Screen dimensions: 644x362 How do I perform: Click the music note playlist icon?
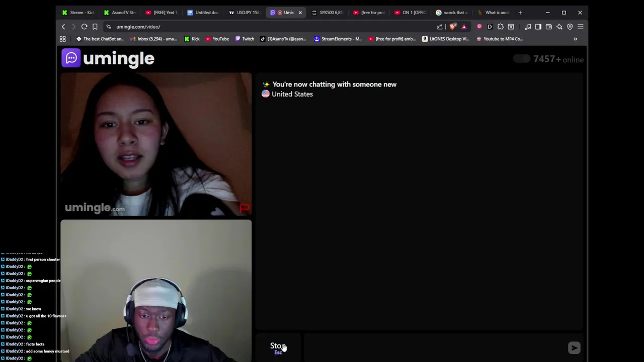[528, 27]
